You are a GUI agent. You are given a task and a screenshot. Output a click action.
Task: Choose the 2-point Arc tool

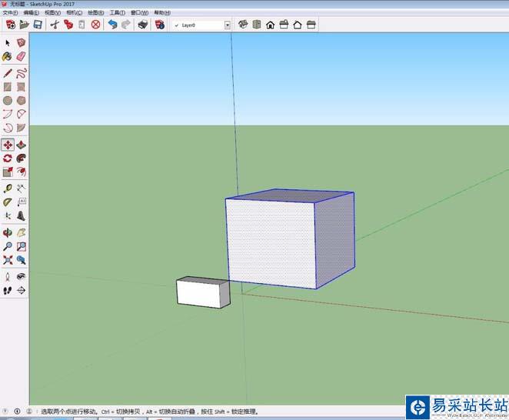click(x=21, y=114)
